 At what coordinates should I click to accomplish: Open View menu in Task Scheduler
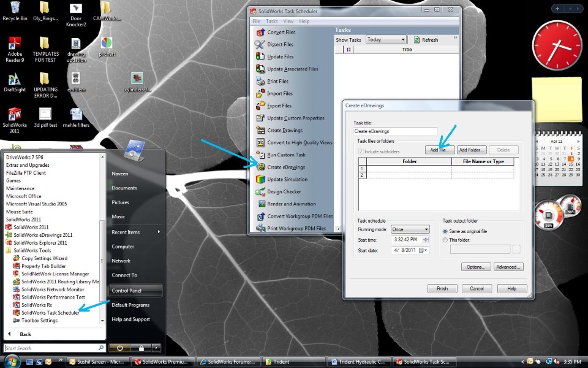288,21
